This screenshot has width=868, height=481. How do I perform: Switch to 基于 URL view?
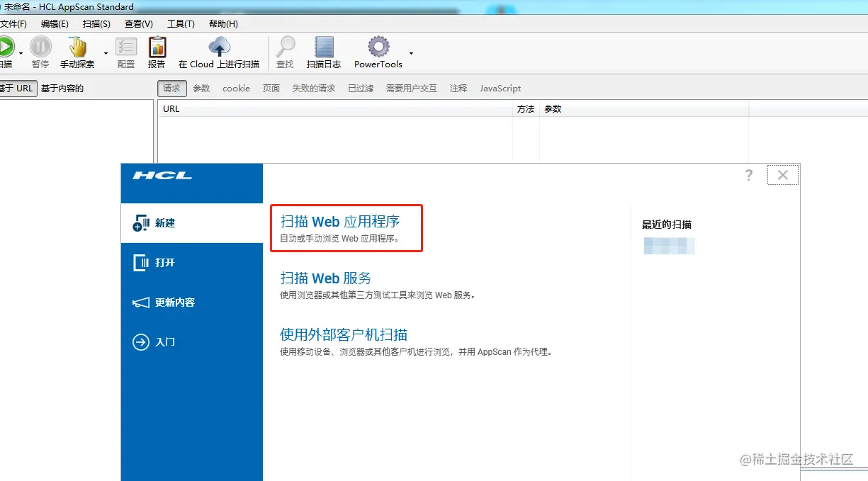click(17, 89)
